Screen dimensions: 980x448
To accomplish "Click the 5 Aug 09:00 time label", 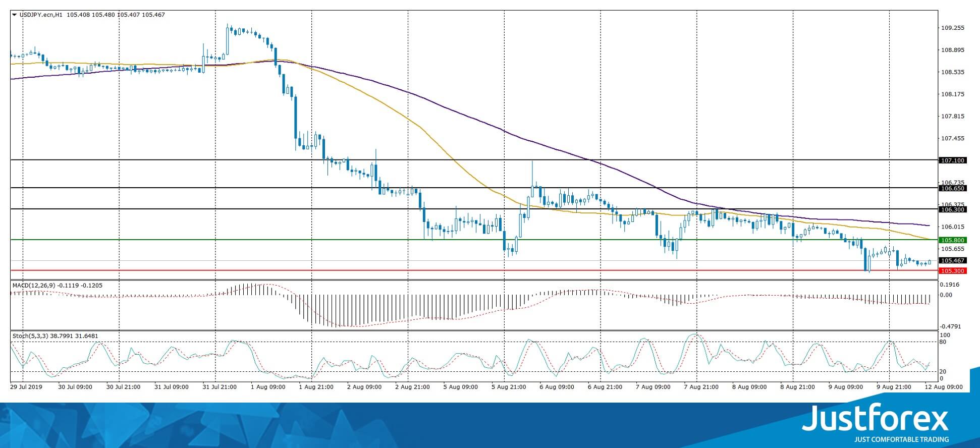I will coord(461,387).
